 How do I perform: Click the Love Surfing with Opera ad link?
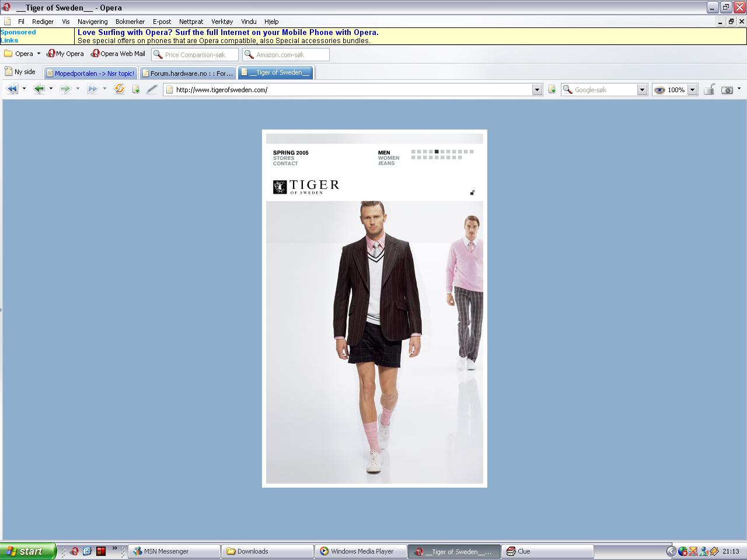pos(228,33)
